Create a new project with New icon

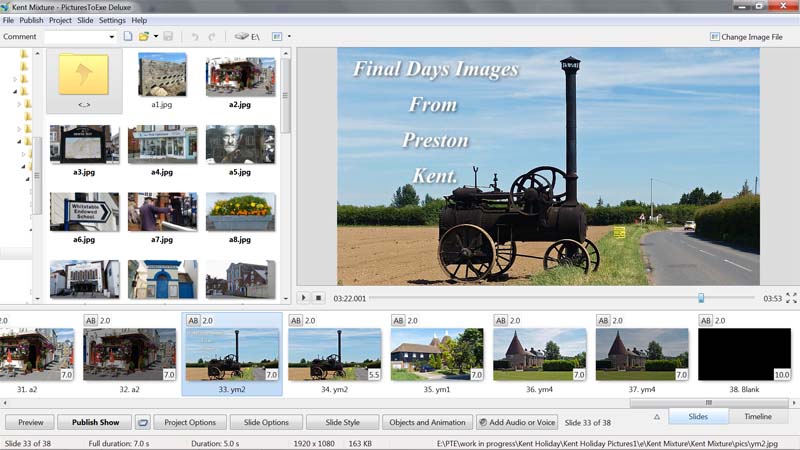pos(128,36)
